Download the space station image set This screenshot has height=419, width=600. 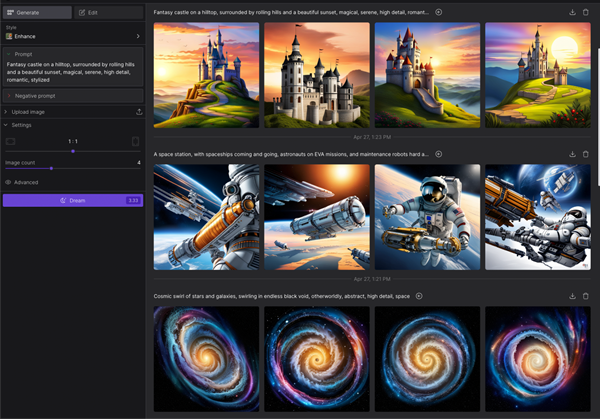point(572,154)
